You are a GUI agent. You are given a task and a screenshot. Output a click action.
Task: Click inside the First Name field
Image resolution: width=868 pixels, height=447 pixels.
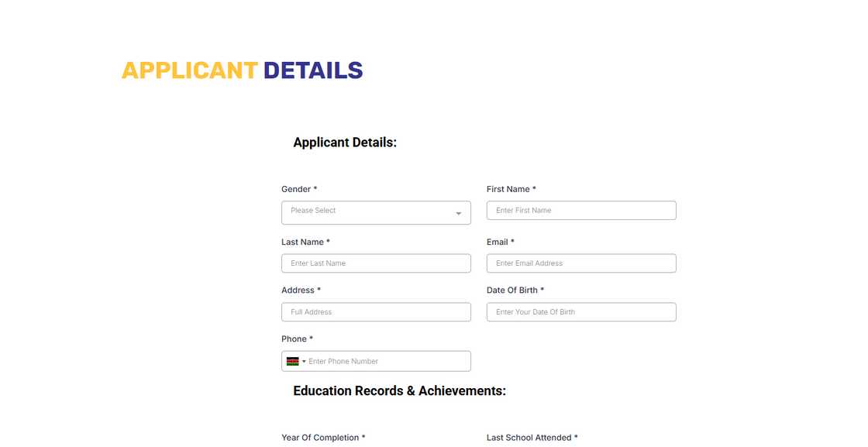(x=581, y=210)
